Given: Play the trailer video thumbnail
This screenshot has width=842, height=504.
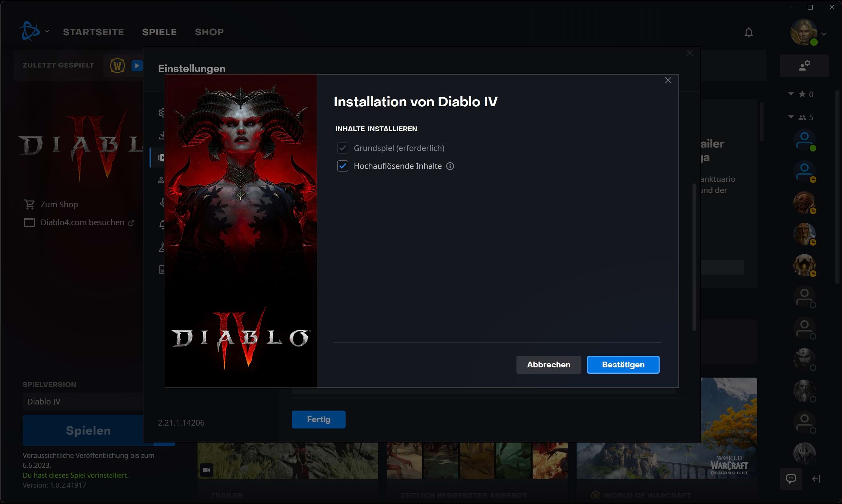Looking at the screenshot, I should tap(287, 460).
